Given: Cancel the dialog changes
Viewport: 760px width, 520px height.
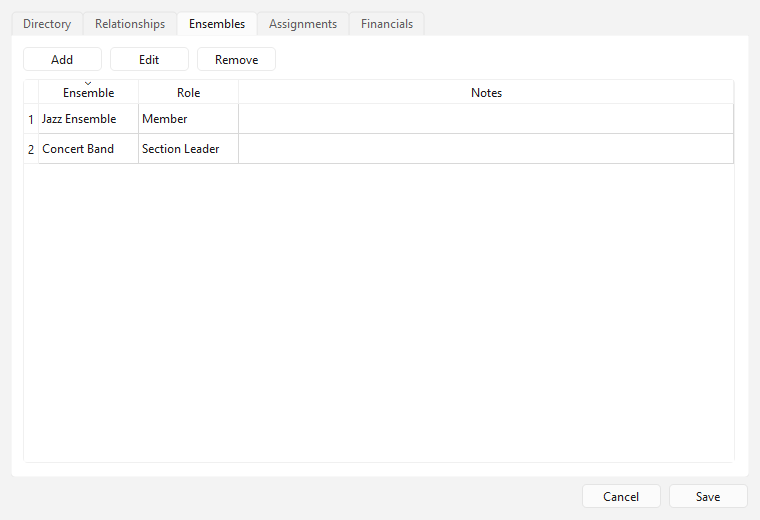Looking at the screenshot, I should pos(621,496).
